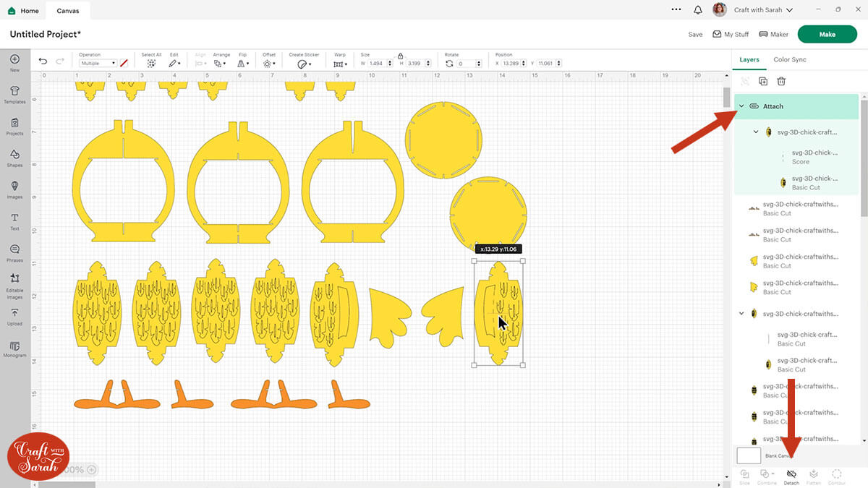Click the Blank Canvas color swatch
The image size is (868, 488).
(749, 455)
